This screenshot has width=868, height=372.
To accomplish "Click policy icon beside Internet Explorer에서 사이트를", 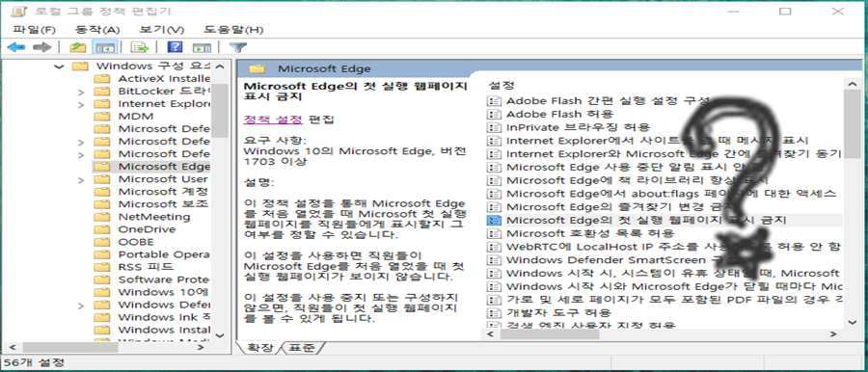I will click(x=493, y=141).
